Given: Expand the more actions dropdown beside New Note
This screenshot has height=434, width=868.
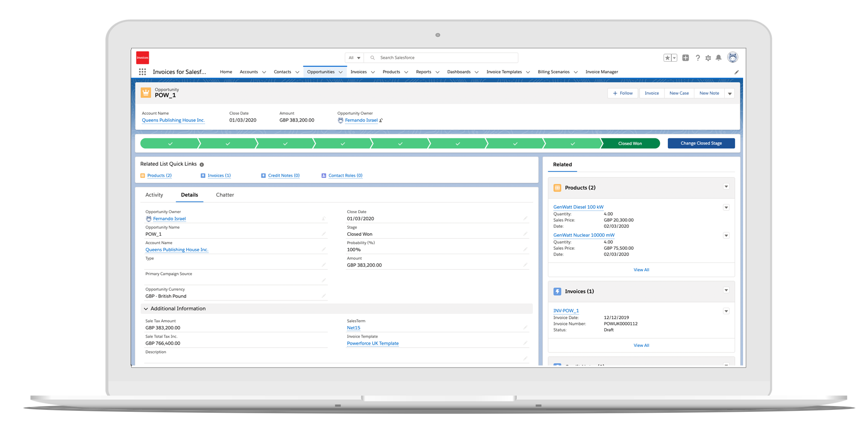Looking at the screenshot, I should pos(730,94).
